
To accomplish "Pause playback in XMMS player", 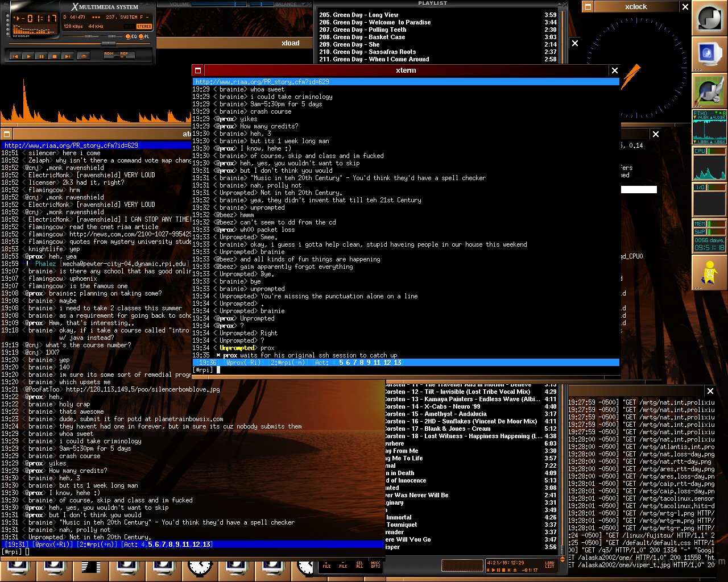I will tap(42, 56).
